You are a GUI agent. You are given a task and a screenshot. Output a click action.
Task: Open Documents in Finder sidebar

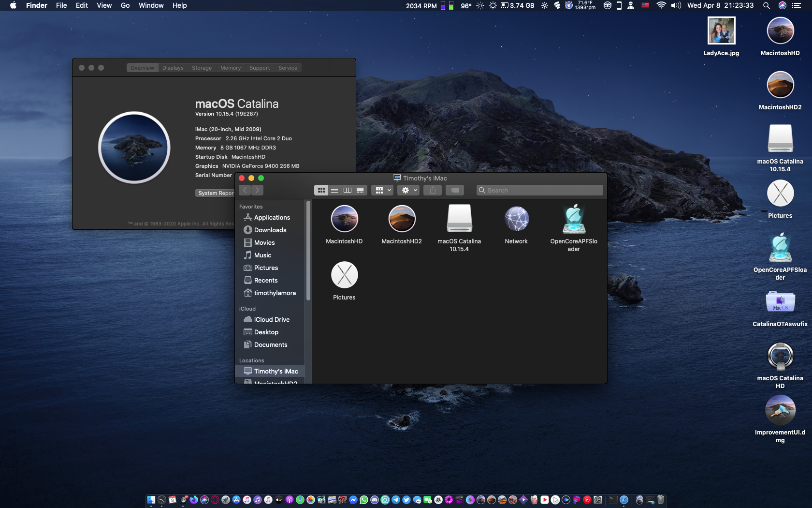point(270,344)
